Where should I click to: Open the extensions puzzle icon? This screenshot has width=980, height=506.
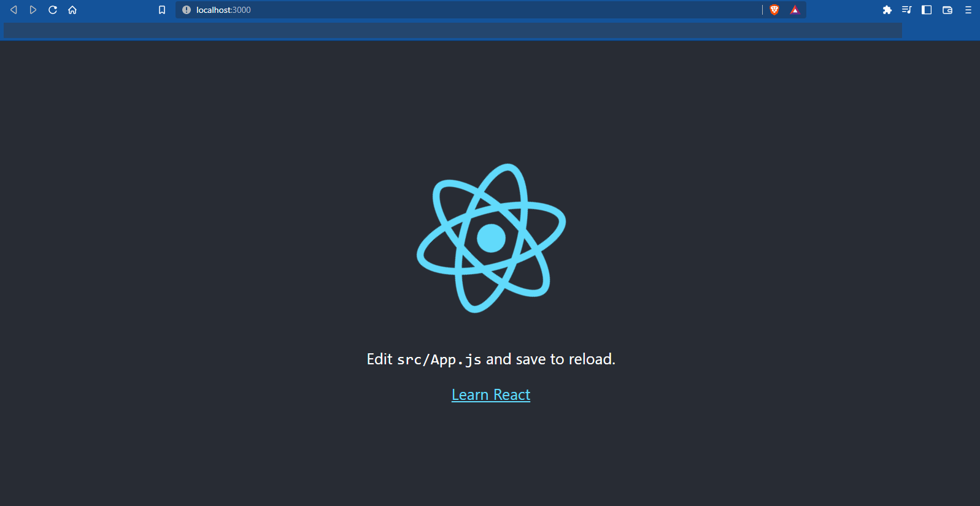pyautogui.click(x=887, y=10)
